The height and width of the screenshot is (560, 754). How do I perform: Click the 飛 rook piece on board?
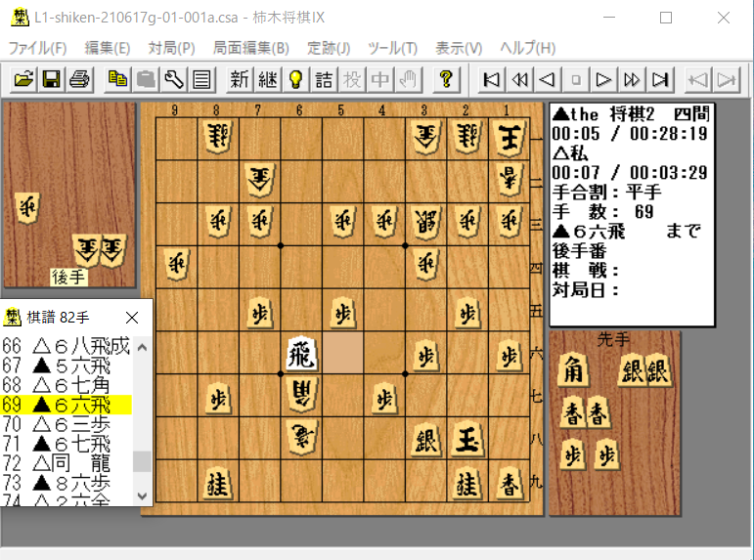pyautogui.click(x=301, y=354)
